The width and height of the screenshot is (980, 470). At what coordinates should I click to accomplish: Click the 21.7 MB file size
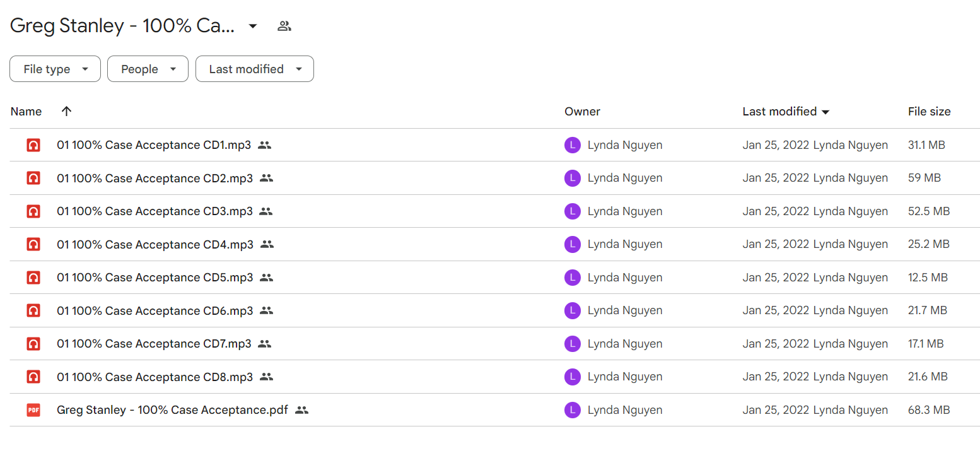928,310
